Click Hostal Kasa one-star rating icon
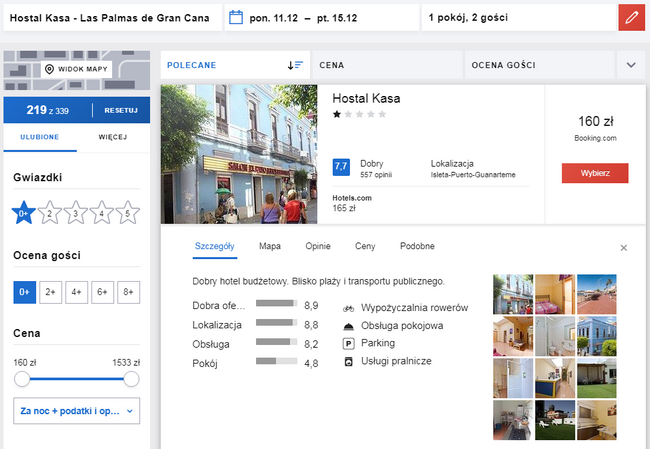 click(x=337, y=114)
